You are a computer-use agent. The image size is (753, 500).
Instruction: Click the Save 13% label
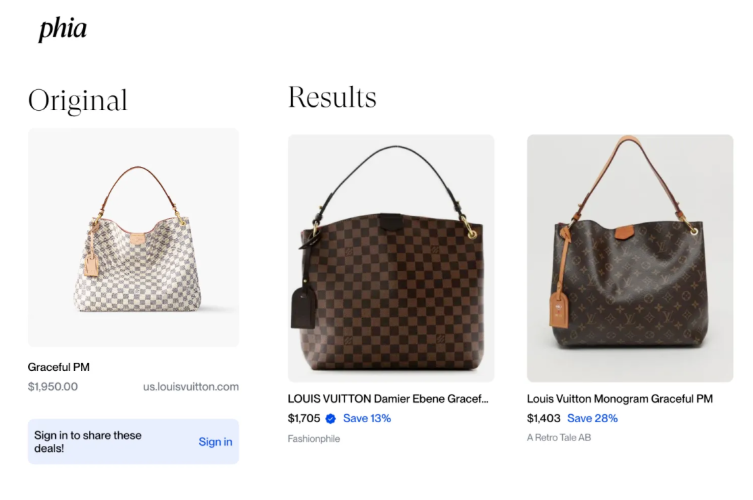[367, 418]
